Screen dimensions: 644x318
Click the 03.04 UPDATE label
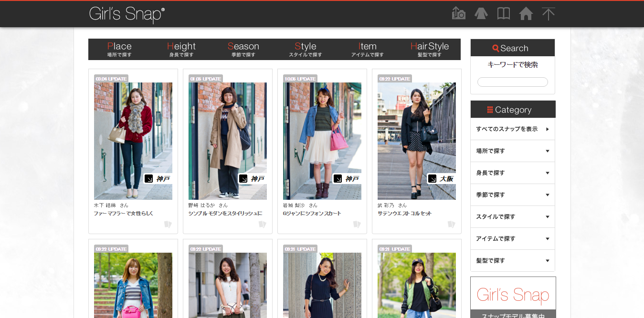(111, 79)
